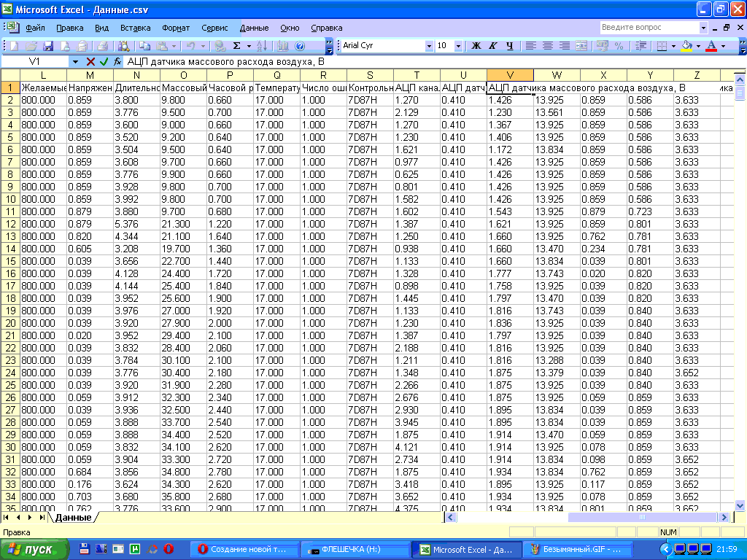Click the пуск Start button
The image size is (747, 560).
pyautogui.click(x=34, y=549)
